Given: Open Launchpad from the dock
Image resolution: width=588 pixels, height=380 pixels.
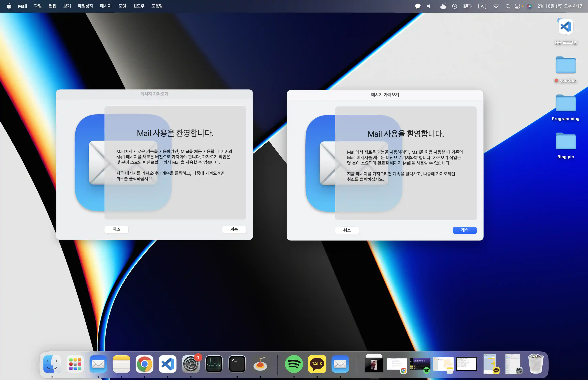Looking at the screenshot, I should [x=75, y=364].
